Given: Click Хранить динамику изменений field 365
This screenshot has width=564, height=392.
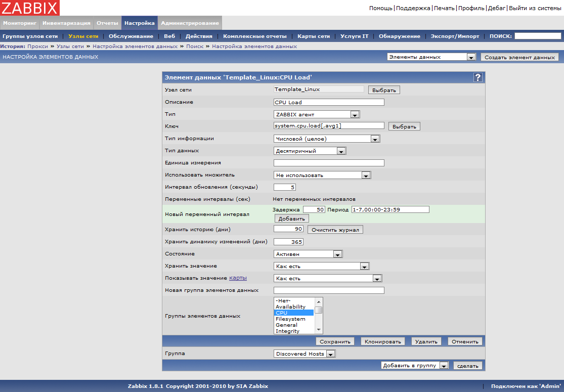Looking at the screenshot, I should tap(288, 242).
